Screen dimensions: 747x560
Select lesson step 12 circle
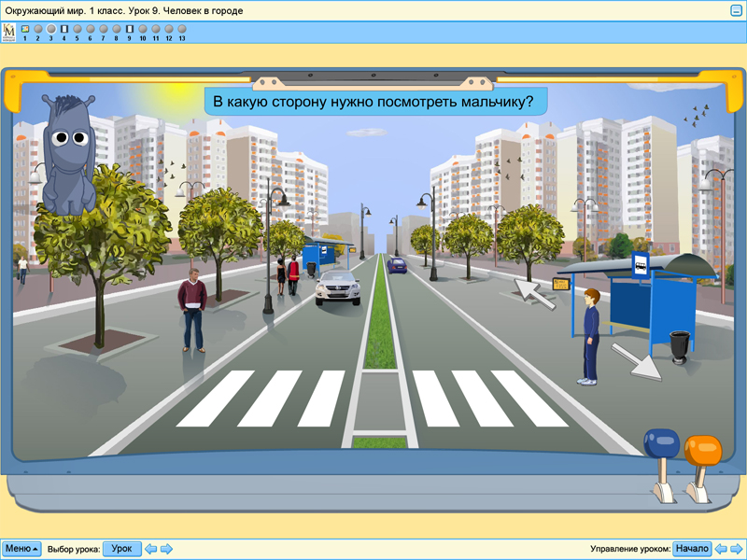point(169,29)
